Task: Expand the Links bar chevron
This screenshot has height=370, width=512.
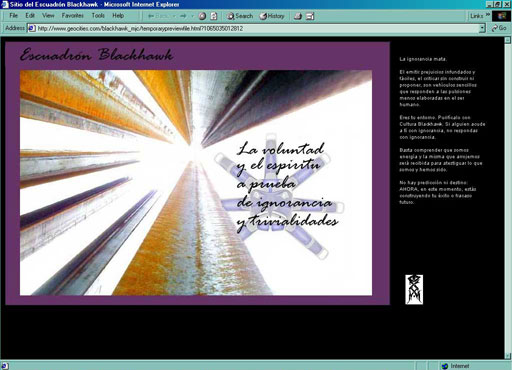Action: (x=488, y=15)
